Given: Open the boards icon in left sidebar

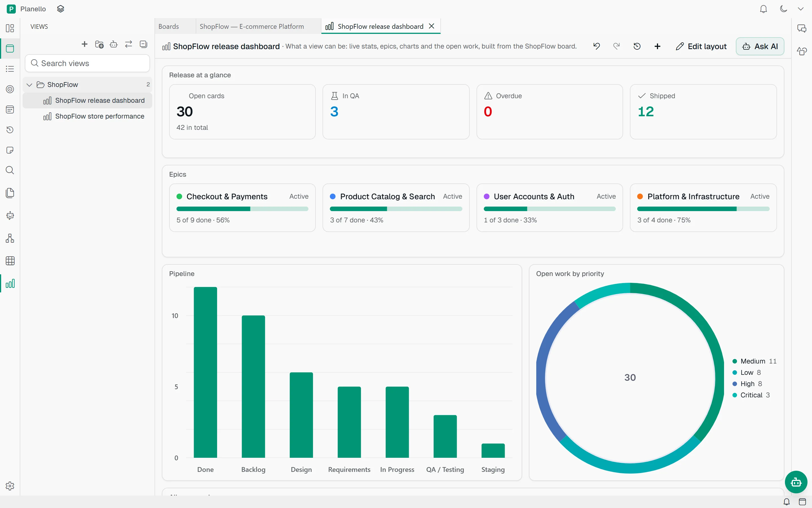Looking at the screenshot, I should click(x=10, y=28).
